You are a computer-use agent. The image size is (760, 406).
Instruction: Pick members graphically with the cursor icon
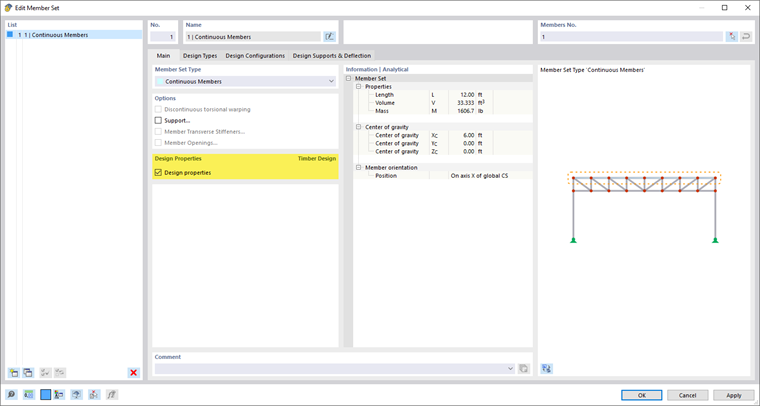click(x=731, y=37)
